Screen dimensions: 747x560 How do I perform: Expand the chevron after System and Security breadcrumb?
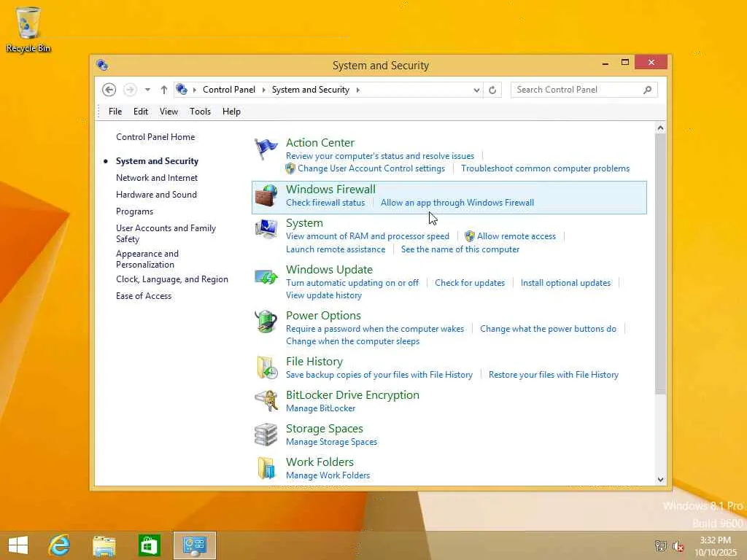coord(357,90)
